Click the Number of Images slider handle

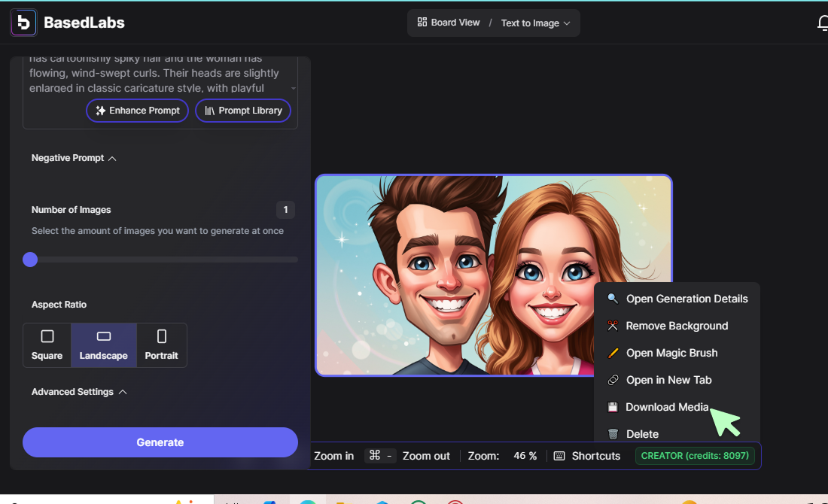pyautogui.click(x=30, y=260)
